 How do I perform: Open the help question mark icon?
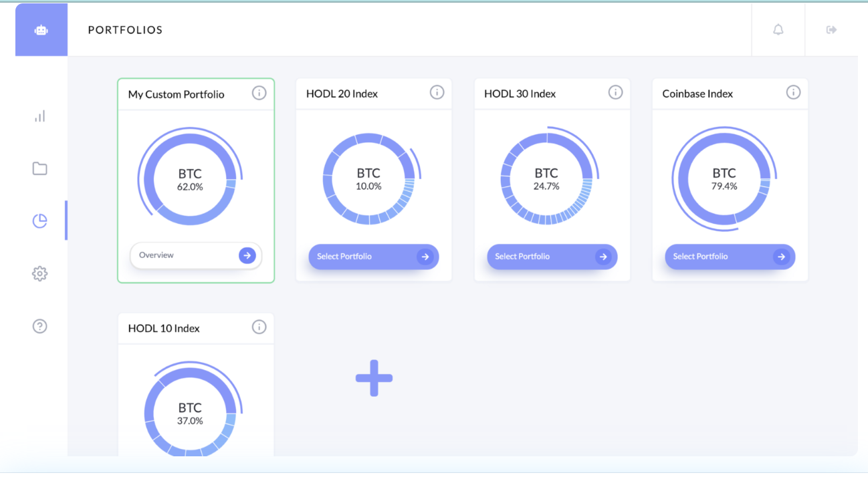[x=40, y=326]
